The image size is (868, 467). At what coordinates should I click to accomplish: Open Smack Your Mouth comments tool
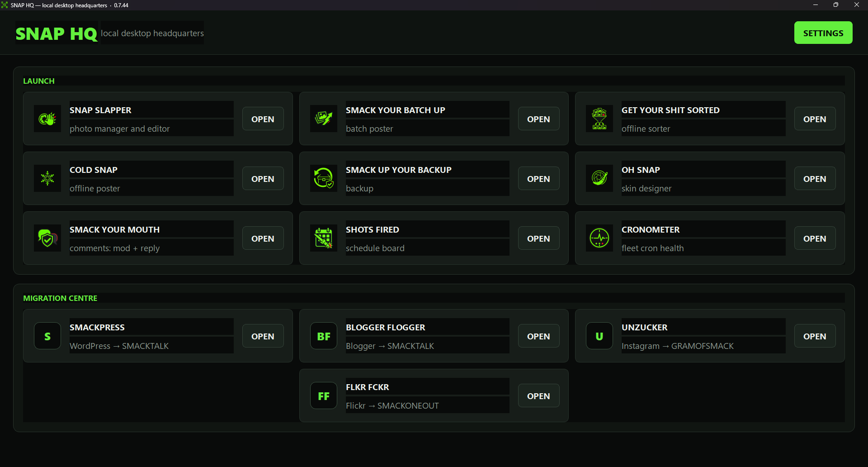click(x=263, y=238)
